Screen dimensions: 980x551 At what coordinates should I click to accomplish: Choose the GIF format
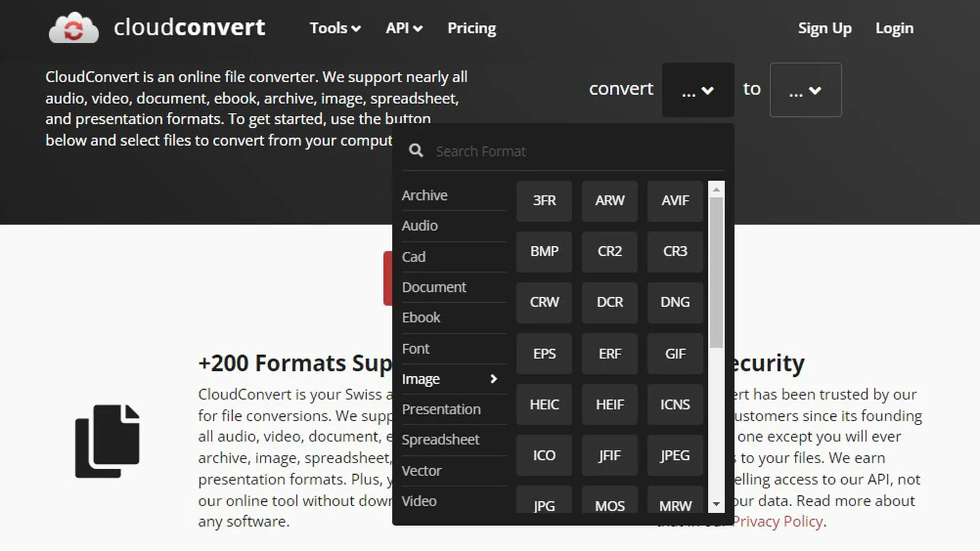point(675,354)
